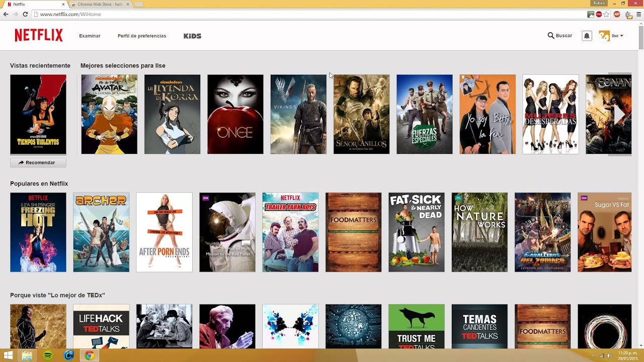Image resolution: width=644 pixels, height=362 pixels.
Task: Click the page vertical scrollbar thumb
Action: (641, 37)
